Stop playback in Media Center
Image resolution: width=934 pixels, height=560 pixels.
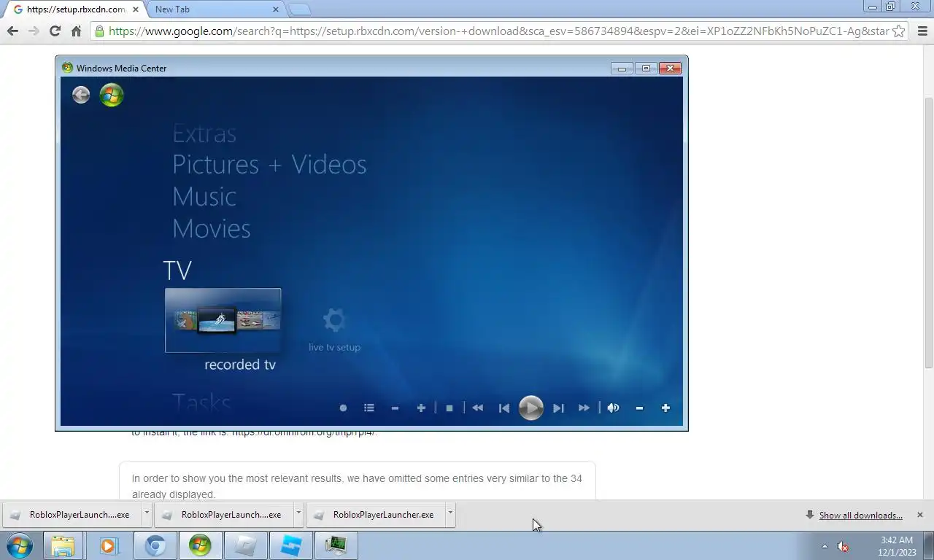click(449, 408)
